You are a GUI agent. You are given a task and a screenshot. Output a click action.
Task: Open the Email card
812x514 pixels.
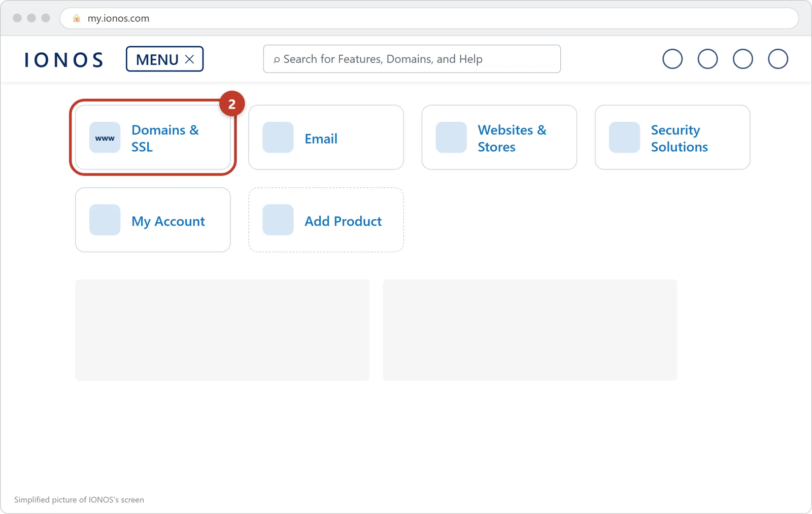pos(326,138)
